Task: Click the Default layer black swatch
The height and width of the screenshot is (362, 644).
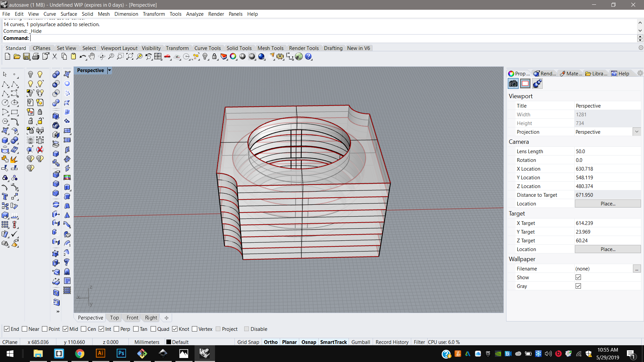Action: 169,342
